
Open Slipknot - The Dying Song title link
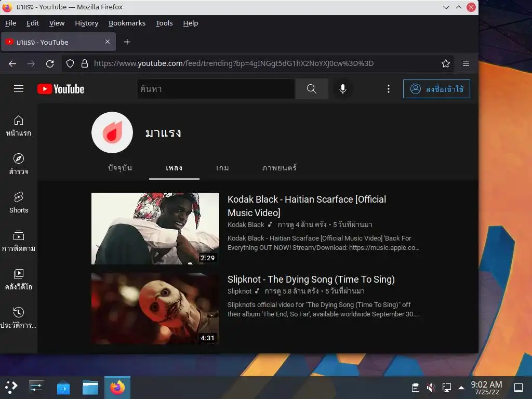(311, 279)
